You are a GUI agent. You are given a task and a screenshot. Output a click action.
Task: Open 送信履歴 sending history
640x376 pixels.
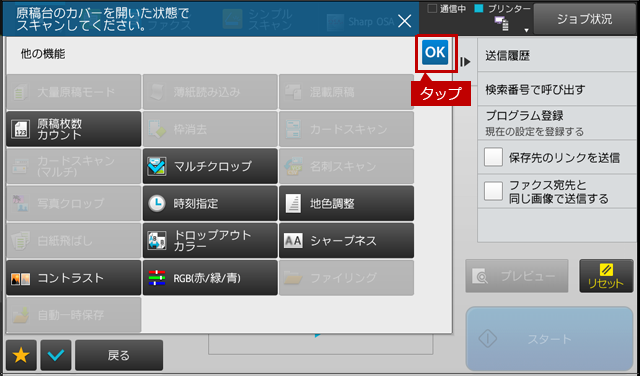point(557,56)
